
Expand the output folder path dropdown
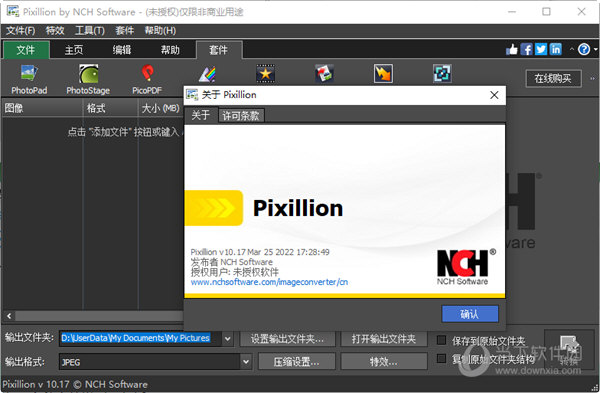(228, 339)
